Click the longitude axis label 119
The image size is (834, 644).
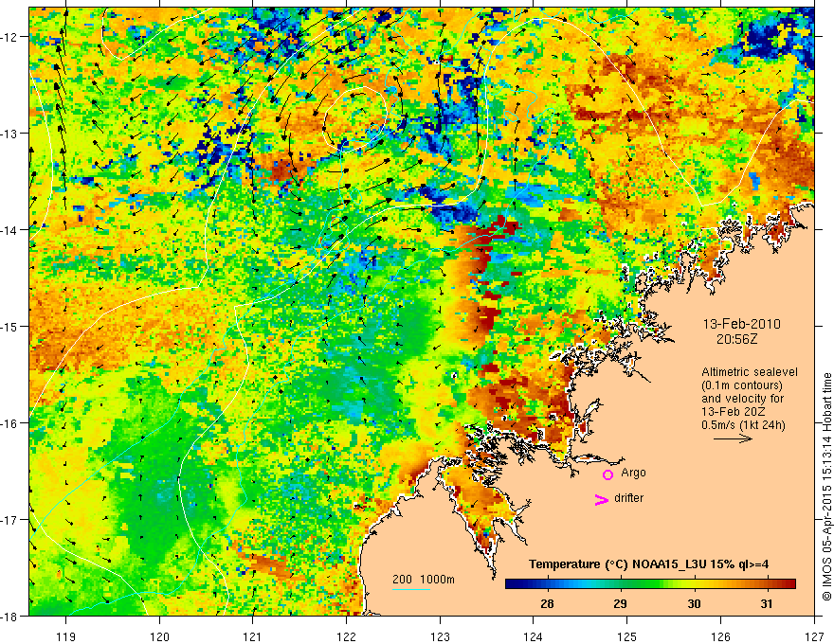[x=66, y=636]
